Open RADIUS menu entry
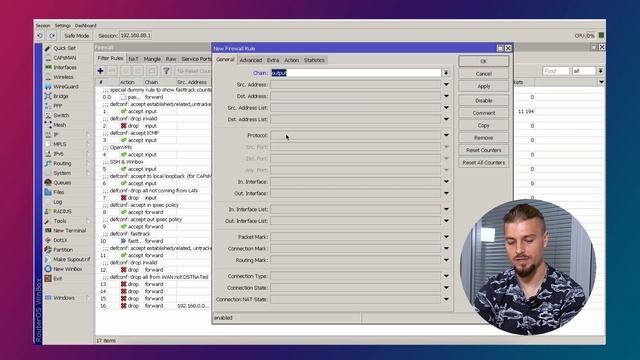 tap(62, 211)
